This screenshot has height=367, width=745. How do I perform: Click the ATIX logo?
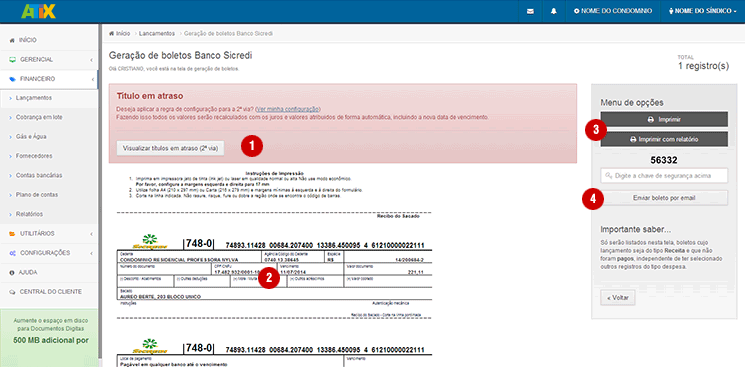point(39,11)
